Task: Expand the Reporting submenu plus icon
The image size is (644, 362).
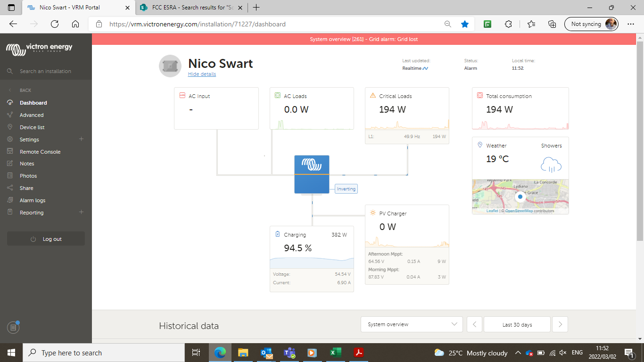Action: (81, 212)
